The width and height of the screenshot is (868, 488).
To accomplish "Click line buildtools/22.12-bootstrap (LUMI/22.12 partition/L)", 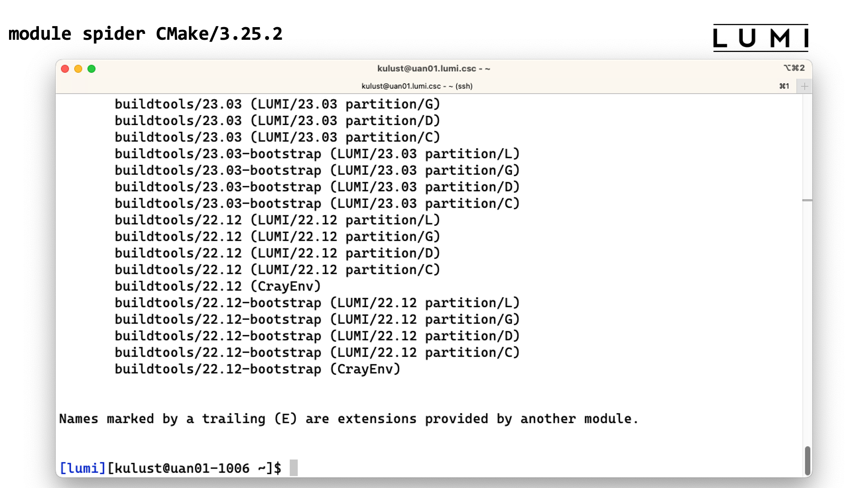I will pyautogui.click(x=317, y=303).
